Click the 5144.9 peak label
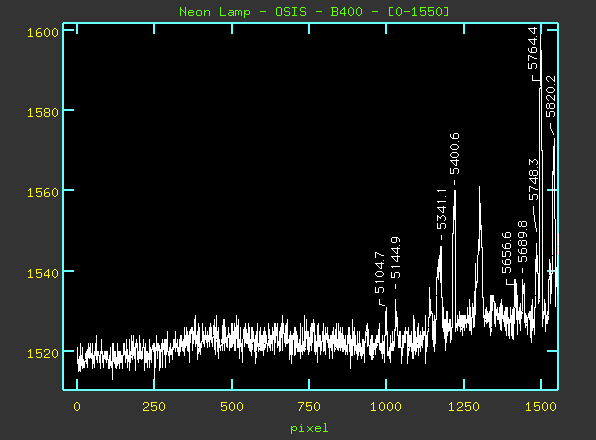The height and width of the screenshot is (440, 596). (395, 258)
